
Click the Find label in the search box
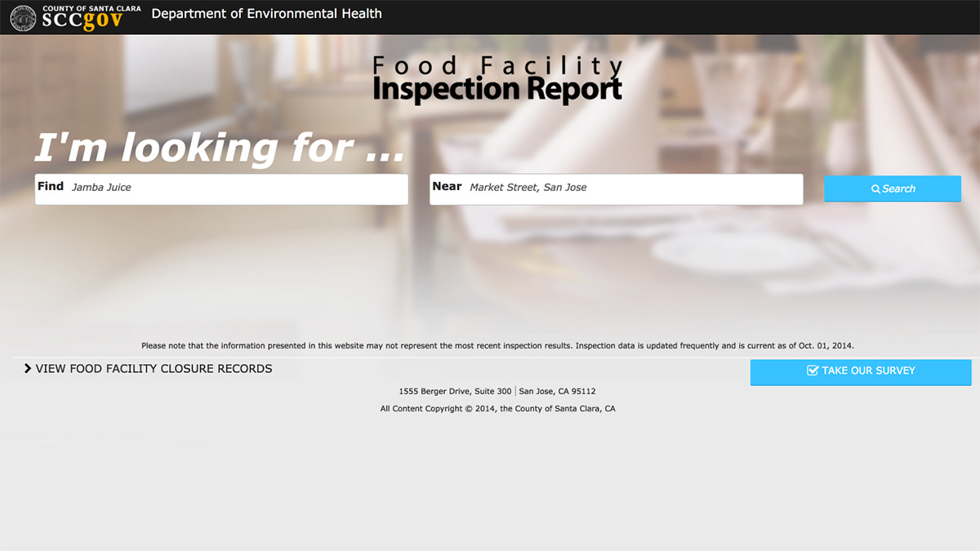pos(51,186)
